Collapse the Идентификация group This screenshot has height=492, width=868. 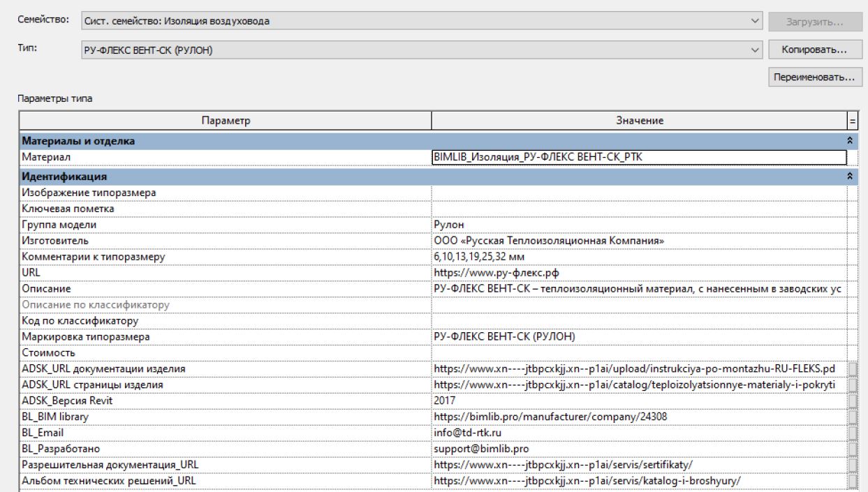[851, 176]
